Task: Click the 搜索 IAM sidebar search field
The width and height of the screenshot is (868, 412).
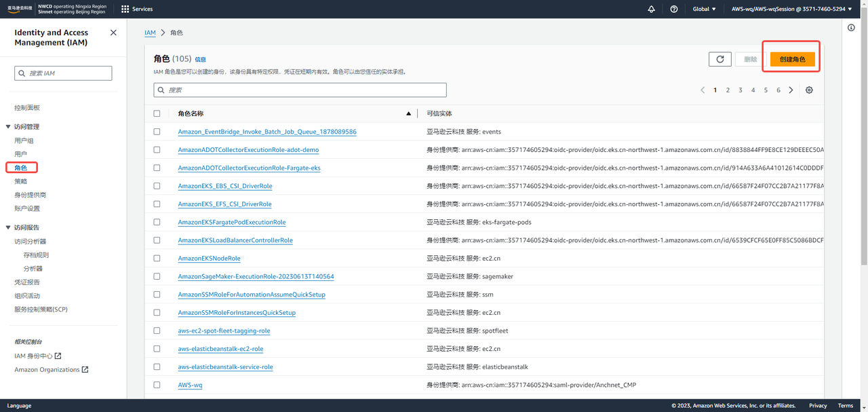Action: coord(63,73)
